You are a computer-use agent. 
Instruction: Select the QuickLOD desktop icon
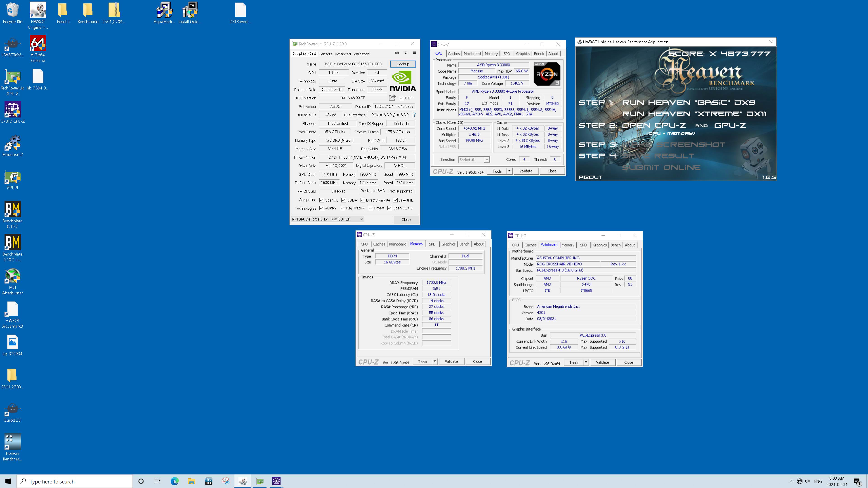click(12, 412)
